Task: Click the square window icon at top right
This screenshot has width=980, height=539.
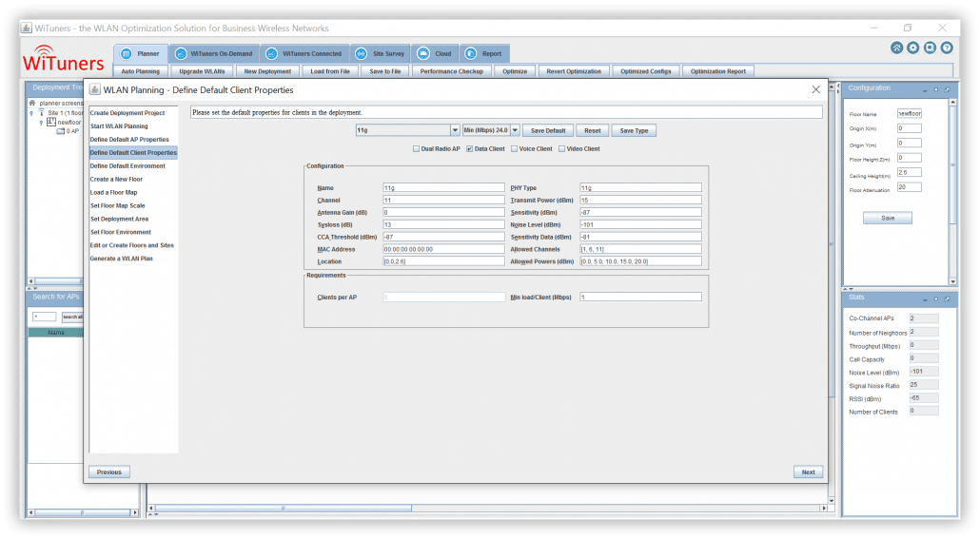Action: [930, 48]
